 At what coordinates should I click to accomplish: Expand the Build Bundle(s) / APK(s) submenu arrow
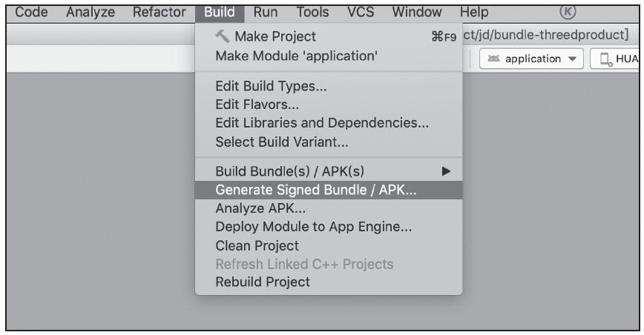point(446,170)
